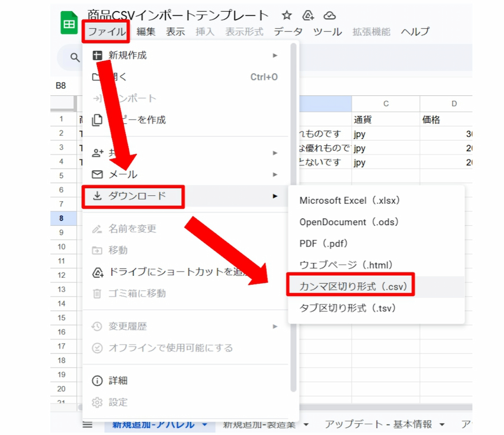Image resolution: width=504 pixels, height=435 pixels.
Task: Choose Microsoft Excel (.xlsx) download option
Action: point(349,201)
